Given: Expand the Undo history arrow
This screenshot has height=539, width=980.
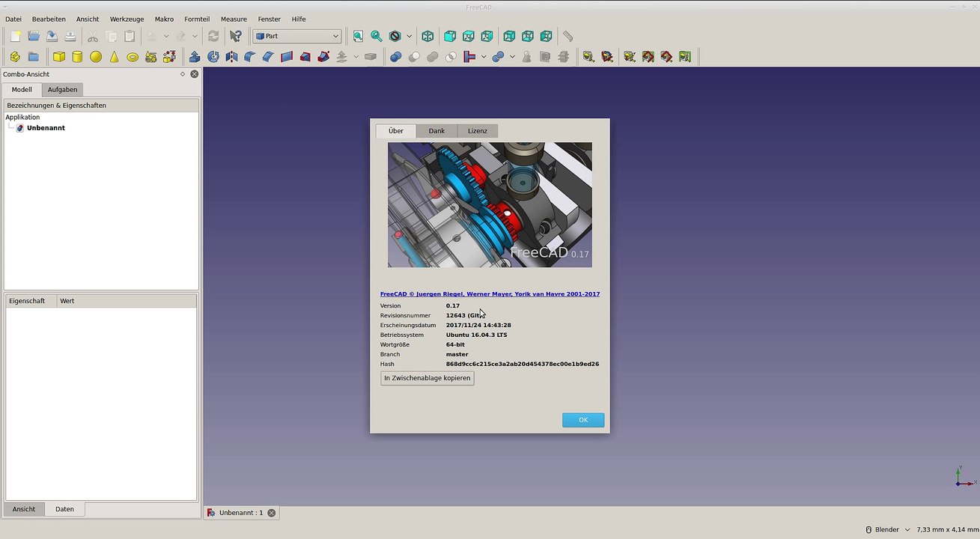Looking at the screenshot, I should point(166,36).
